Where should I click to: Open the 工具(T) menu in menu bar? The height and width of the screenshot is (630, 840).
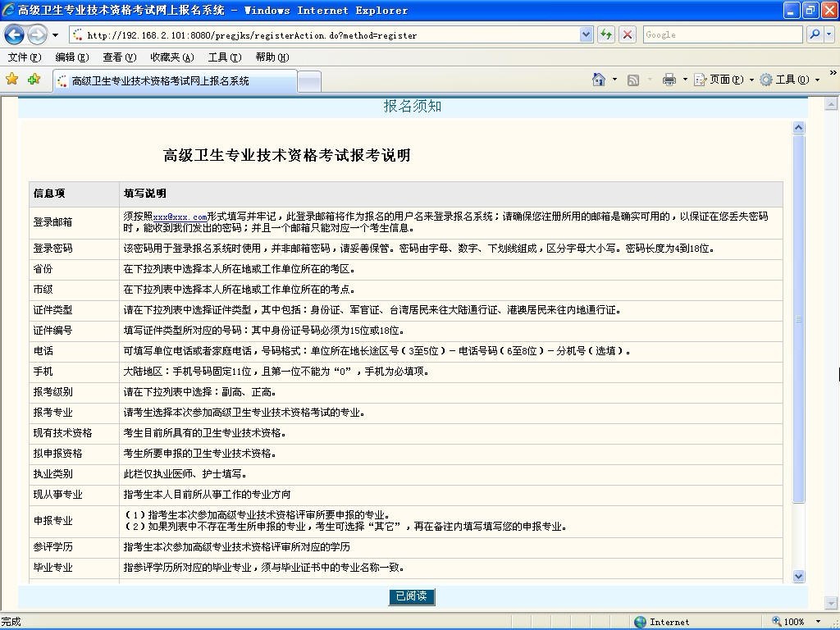tap(225, 57)
